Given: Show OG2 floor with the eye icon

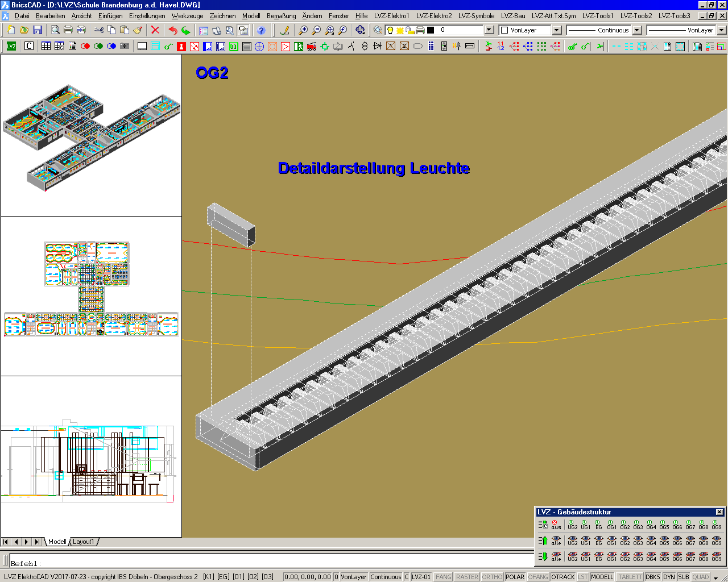Looking at the screenshot, I should pos(624,540).
